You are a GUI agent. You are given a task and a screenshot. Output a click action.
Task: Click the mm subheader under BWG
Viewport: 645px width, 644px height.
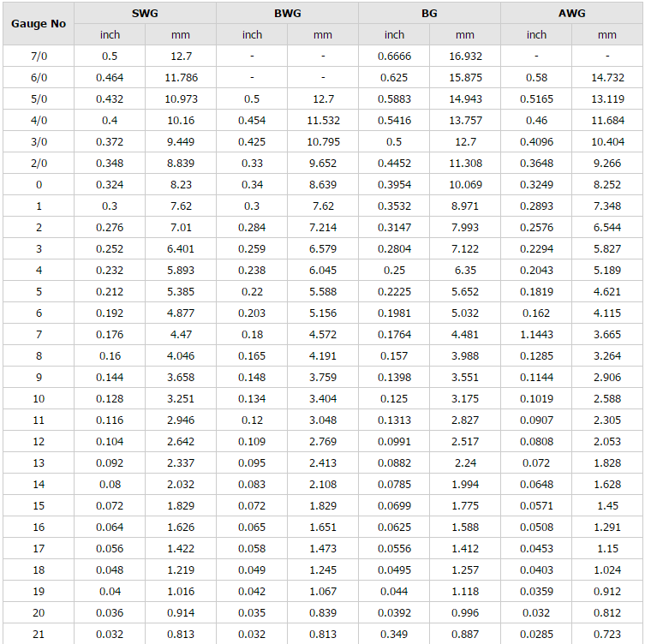tap(322, 35)
